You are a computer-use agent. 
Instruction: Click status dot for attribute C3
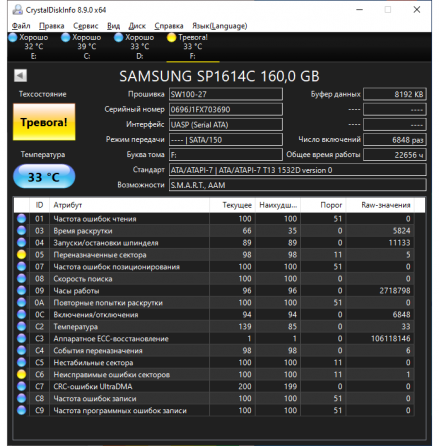click(21, 339)
